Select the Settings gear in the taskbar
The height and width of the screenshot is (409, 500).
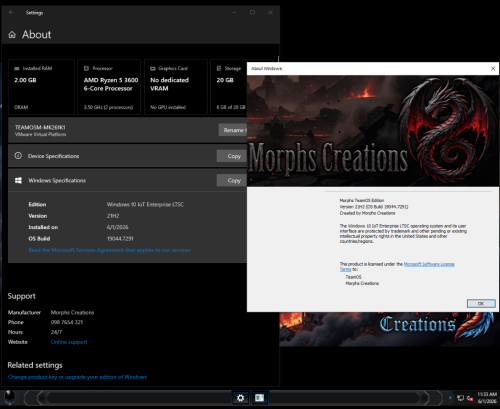point(240,398)
